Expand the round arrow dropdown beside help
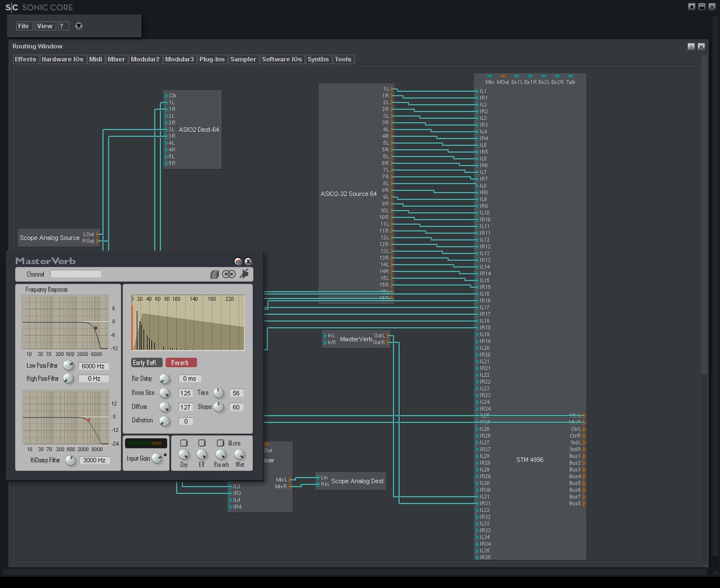 (79, 26)
